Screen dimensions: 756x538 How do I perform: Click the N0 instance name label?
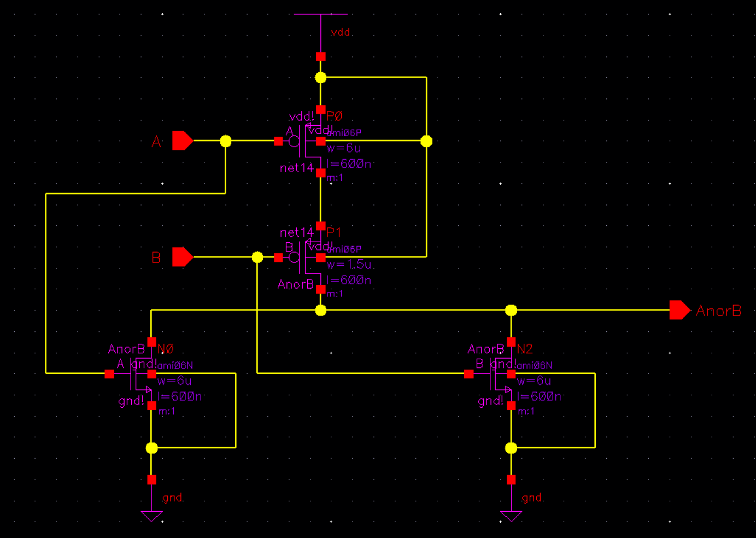point(166,349)
